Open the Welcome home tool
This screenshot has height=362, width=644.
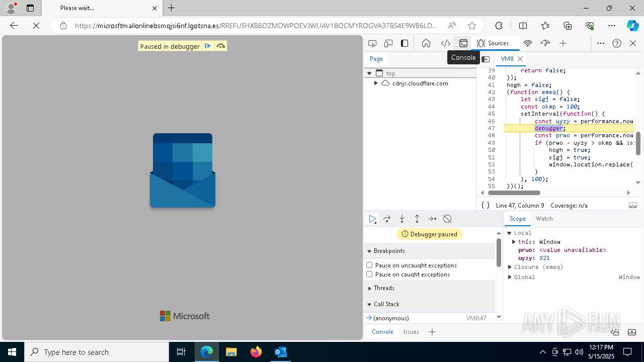pyautogui.click(x=426, y=43)
